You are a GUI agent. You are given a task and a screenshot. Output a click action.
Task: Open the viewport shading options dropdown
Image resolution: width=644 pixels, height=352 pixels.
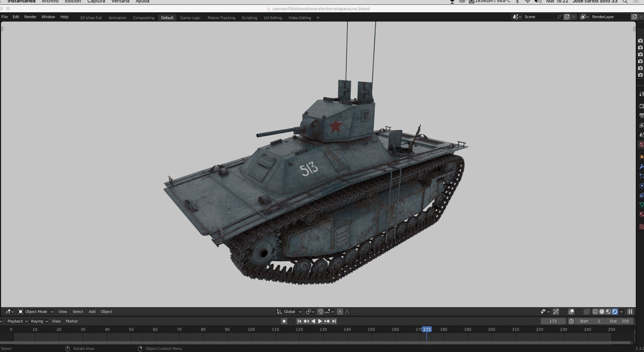click(x=621, y=312)
